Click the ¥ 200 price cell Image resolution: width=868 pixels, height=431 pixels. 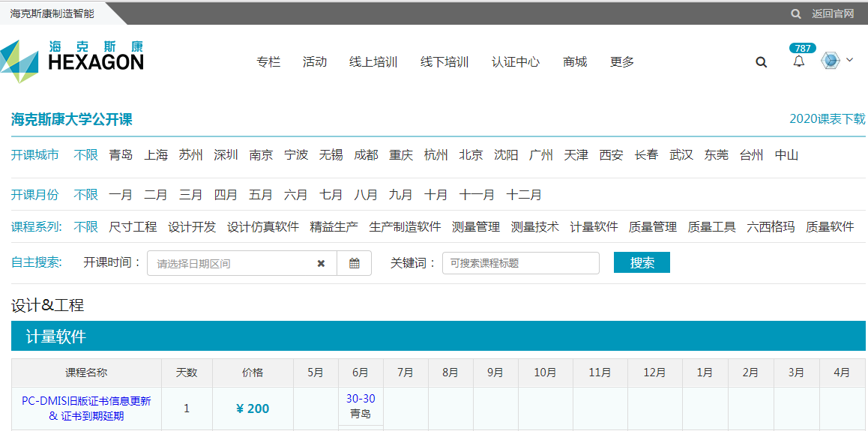253,409
